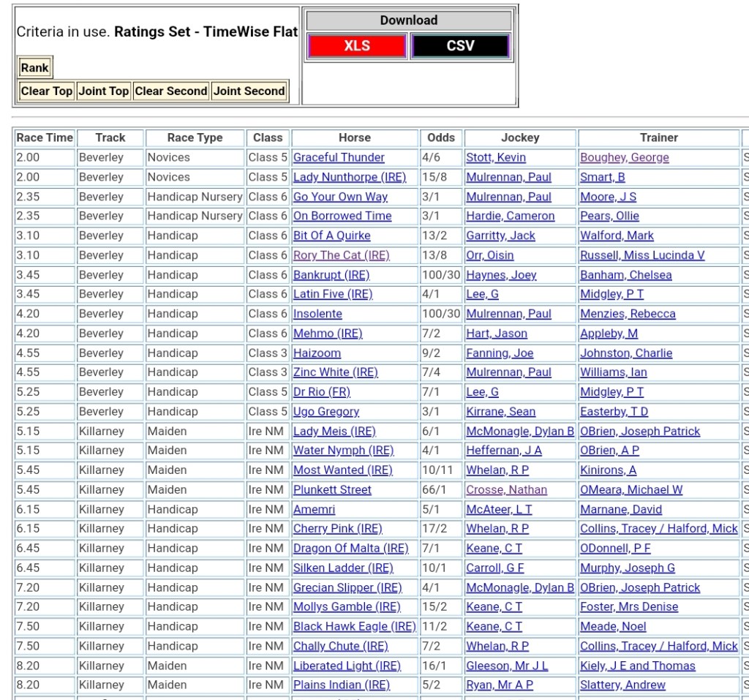This screenshot has height=700, width=749.
Task: Open horse Graceful Thunder link
Action: point(339,157)
